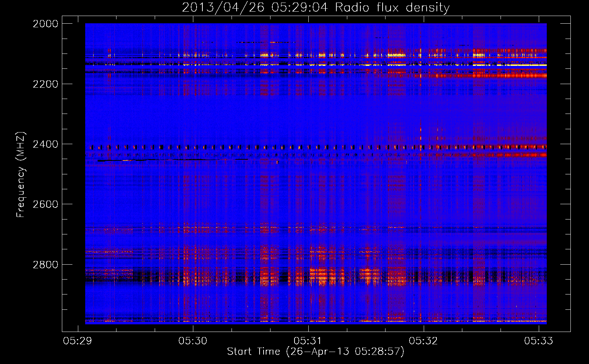Click the 2400 frequency axis label

pos(46,144)
